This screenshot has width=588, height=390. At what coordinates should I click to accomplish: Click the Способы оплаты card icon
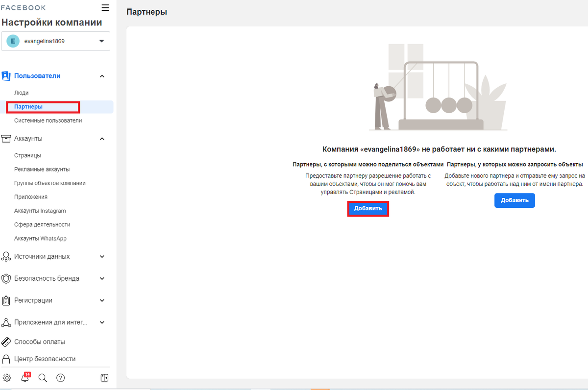pyautogui.click(x=6, y=341)
